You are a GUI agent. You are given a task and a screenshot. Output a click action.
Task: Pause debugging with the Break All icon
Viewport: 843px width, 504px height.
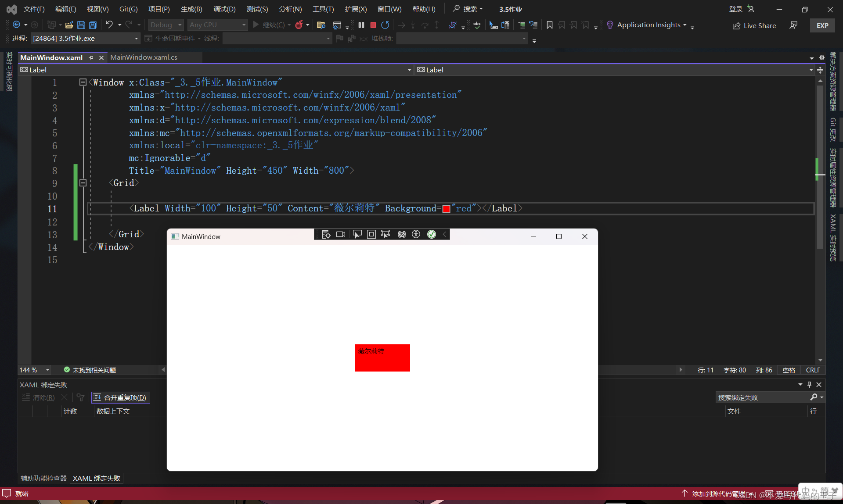(x=361, y=25)
